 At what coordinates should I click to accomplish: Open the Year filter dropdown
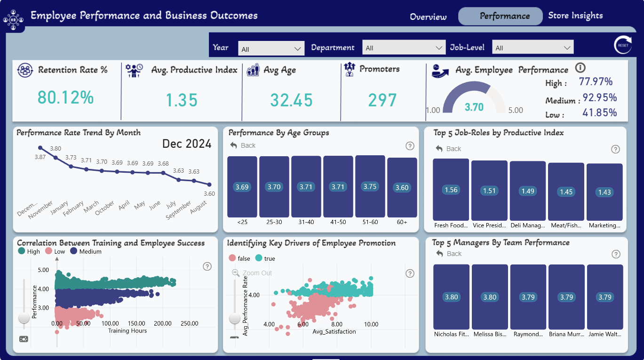click(x=272, y=48)
